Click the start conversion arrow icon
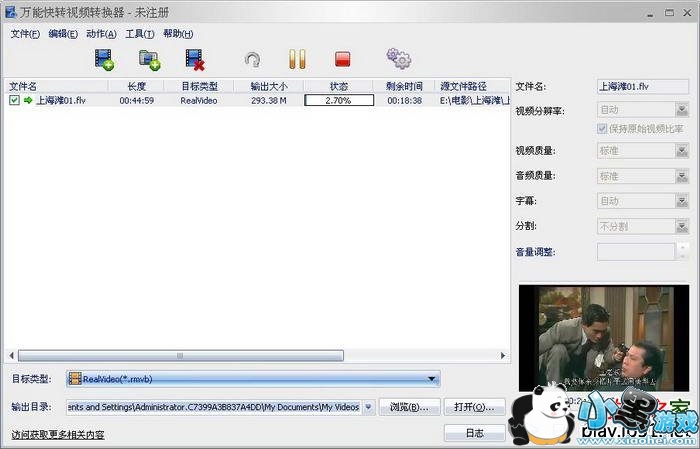700x449 pixels. 253,60
